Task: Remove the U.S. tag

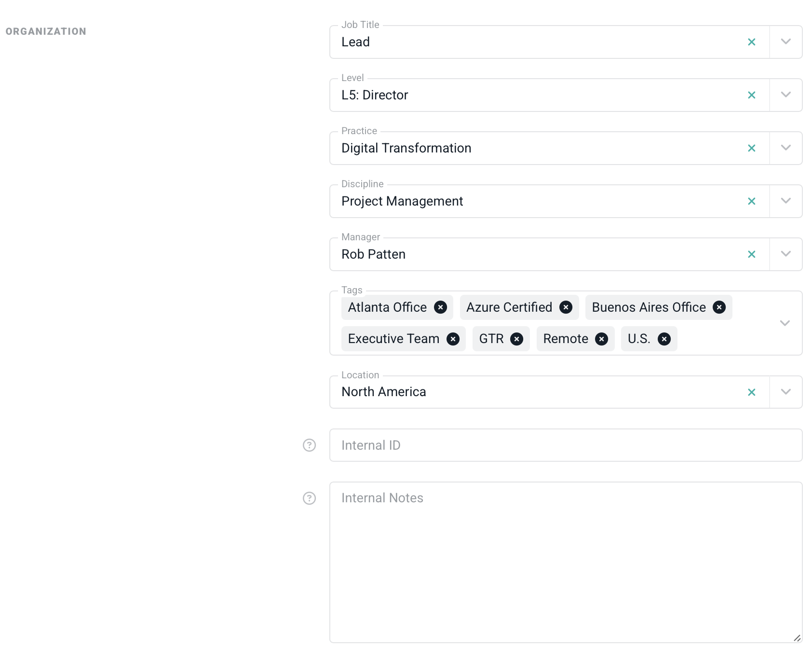Action: [x=664, y=339]
